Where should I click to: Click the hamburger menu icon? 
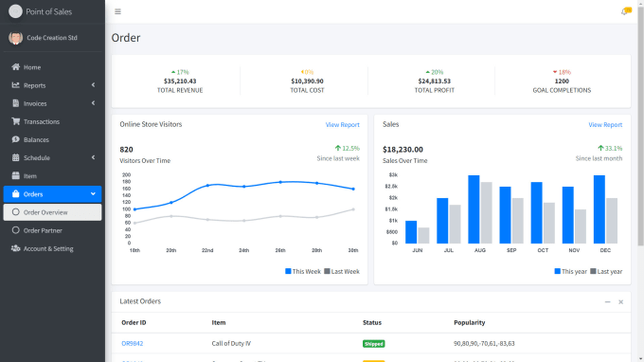[x=117, y=11]
